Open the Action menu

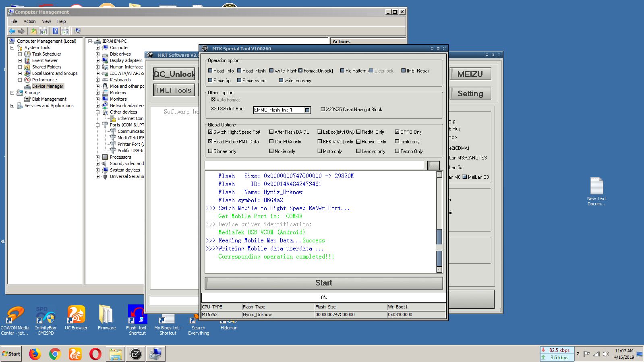(x=29, y=21)
